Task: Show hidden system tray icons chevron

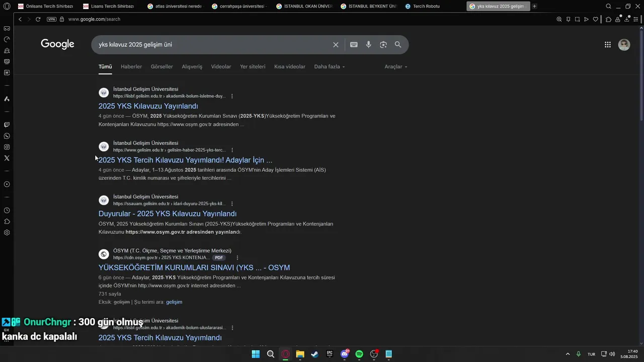Action: click(x=568, y=354)
